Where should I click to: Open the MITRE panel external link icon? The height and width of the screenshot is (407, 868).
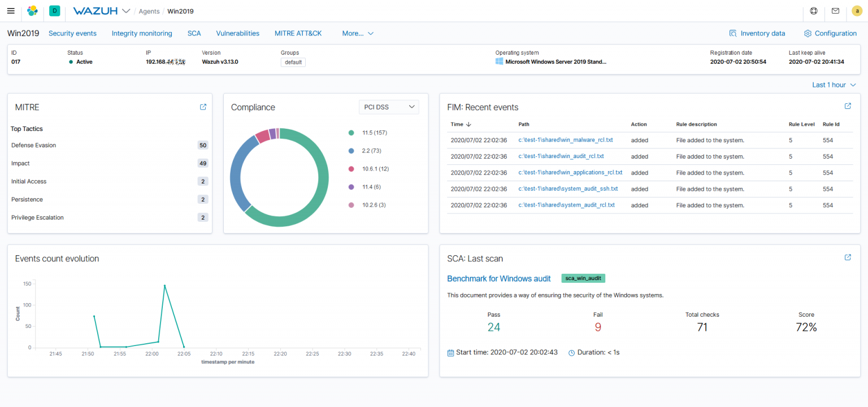[203, 107]
